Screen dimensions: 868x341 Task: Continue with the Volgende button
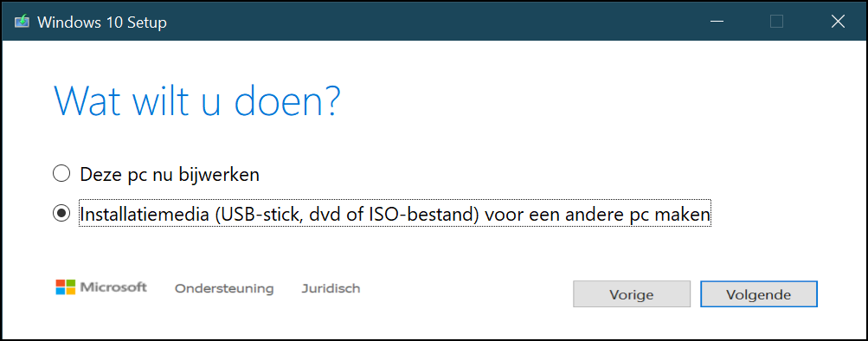click(x=759, y=294)
